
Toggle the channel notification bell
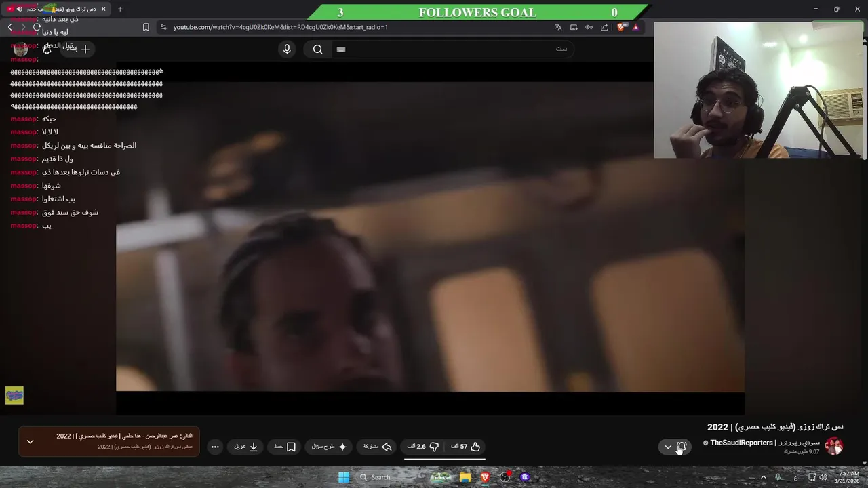(x=682, y=447)
